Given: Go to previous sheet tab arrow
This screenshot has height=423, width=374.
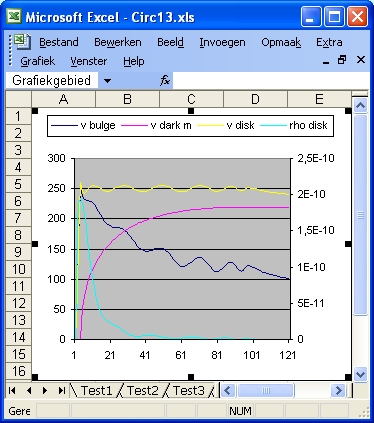Looking at the screenshot, I should click(29, 390).
